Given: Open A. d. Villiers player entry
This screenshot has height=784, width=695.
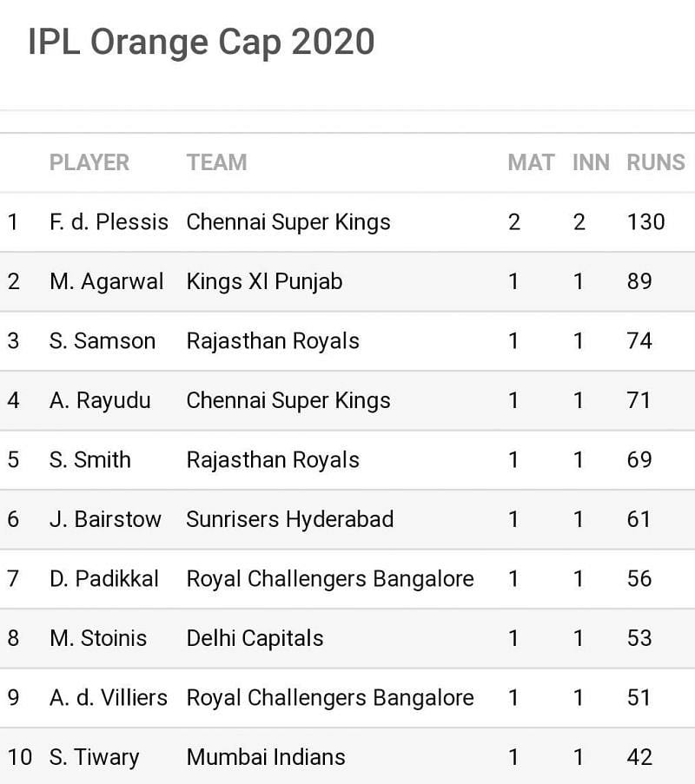Looking at the screenshot, I should point(109,698).
